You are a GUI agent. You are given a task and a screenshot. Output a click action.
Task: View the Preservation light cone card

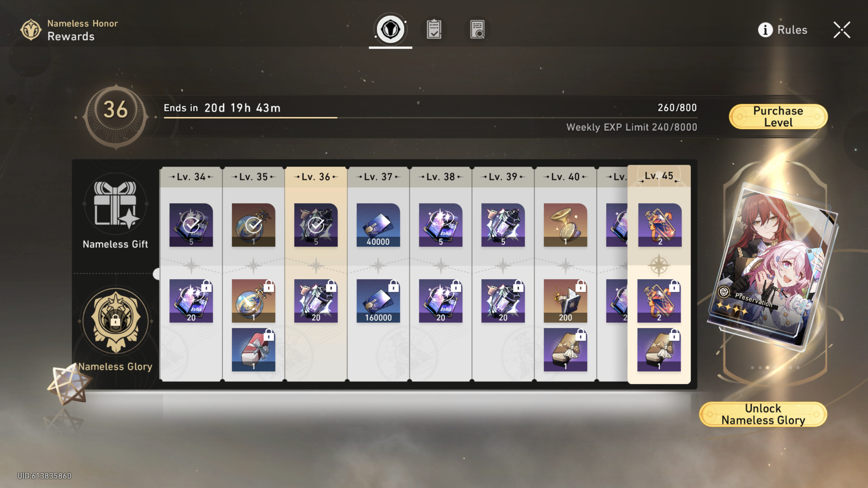(x=772, y=268)
